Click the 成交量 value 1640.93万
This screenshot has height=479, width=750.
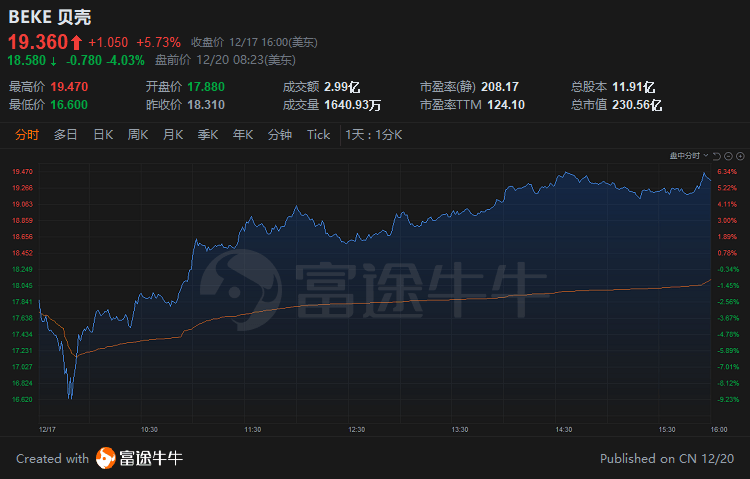(353, 105)
